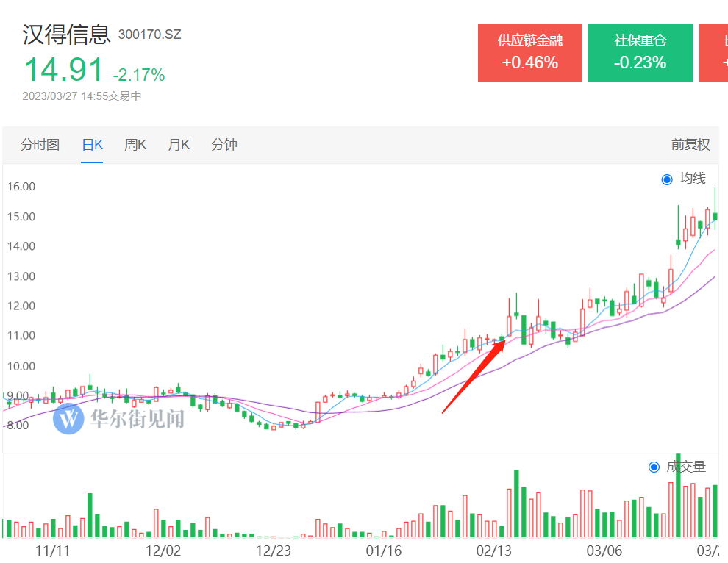Click the partially visible red sector card

point(713,52)
